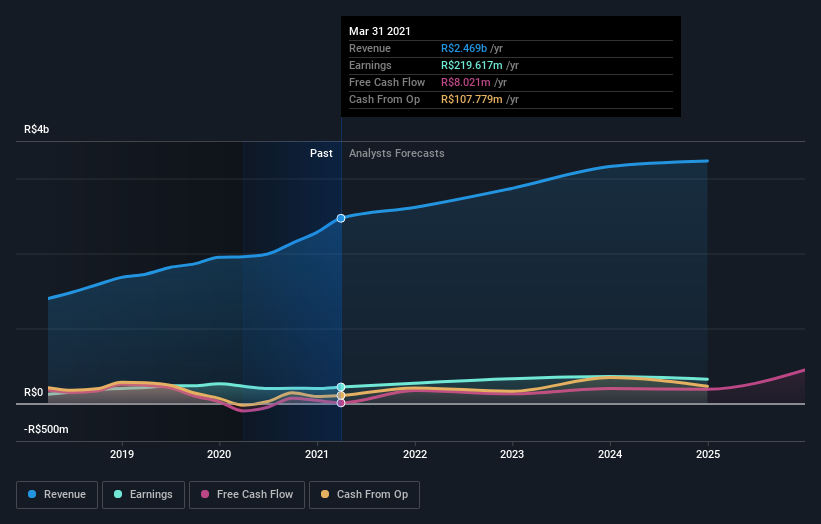Image resolution: width=821 pixels, height=524 pixels.
Task: Toggle the Earnings legend button
Action: coord(143,495)
